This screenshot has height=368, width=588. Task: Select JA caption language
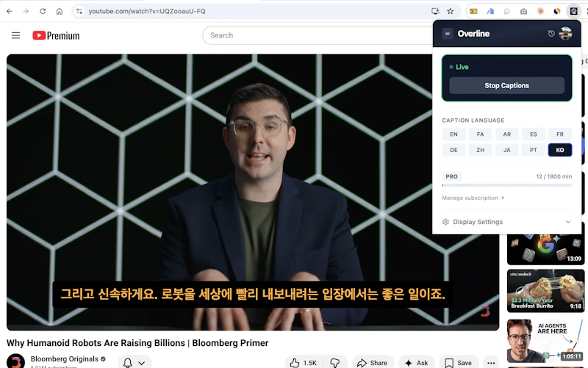point(507,150)
